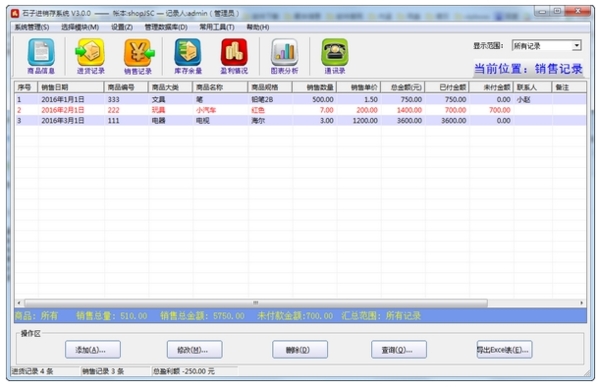Sort by the 商品规格 column header
Screen dimensions: 599x388
[270, 87]
